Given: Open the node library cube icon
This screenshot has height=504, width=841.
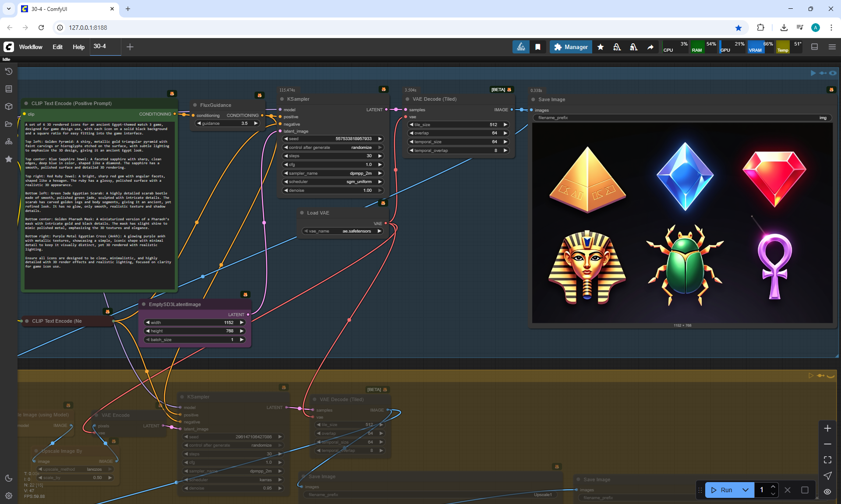Looking at the screenshot, I should (x=8, y=106).
